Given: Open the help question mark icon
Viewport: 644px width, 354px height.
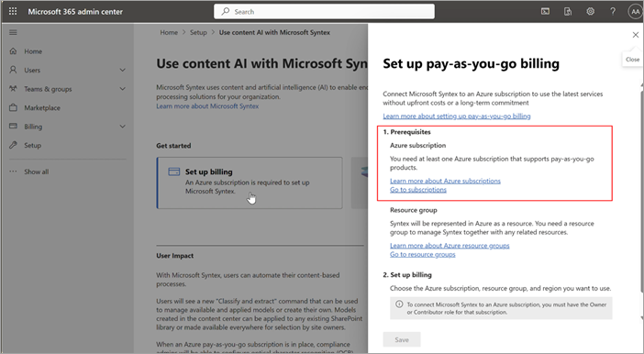Looking at the screenshot, I should coord(613,12).
